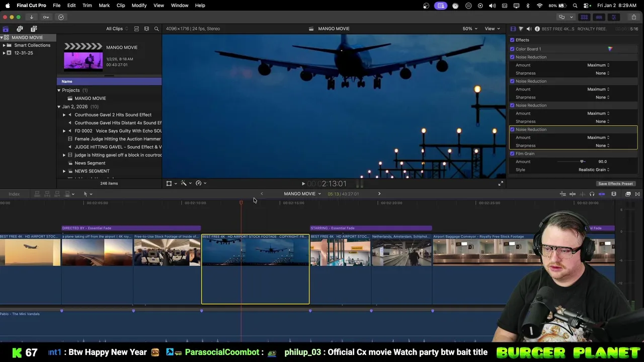Open the MANGO MOVIE timeline title dropdown
The height and width of the screenshot is (362, 644).
(302, 194)
